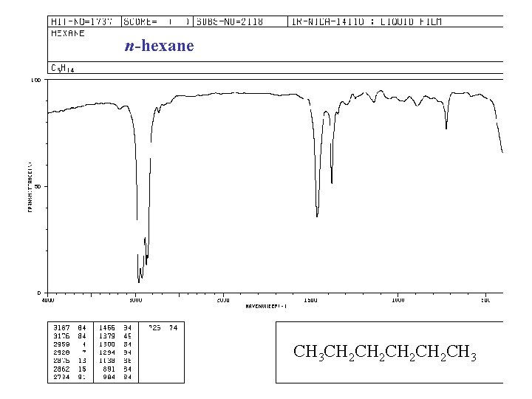This screenshot has height=399, width=532.
Task: Click the TRANSMITTANCE y-axis title
Action: point(30,187)
